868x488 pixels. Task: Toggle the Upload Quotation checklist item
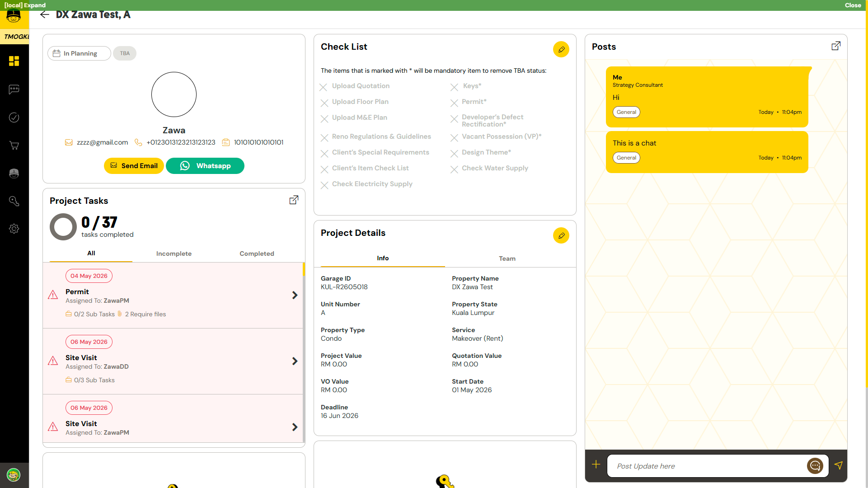pyautogui.click(x=355, y=86)
